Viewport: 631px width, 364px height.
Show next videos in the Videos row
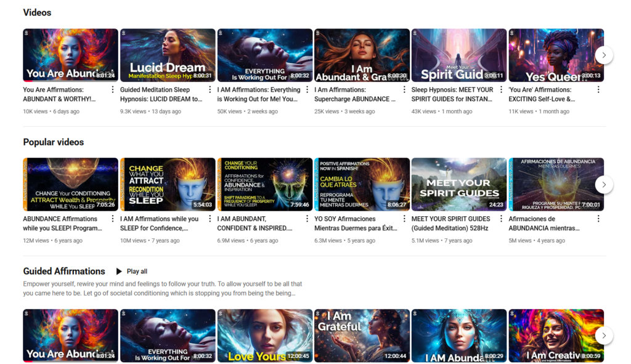coord(604,55)
